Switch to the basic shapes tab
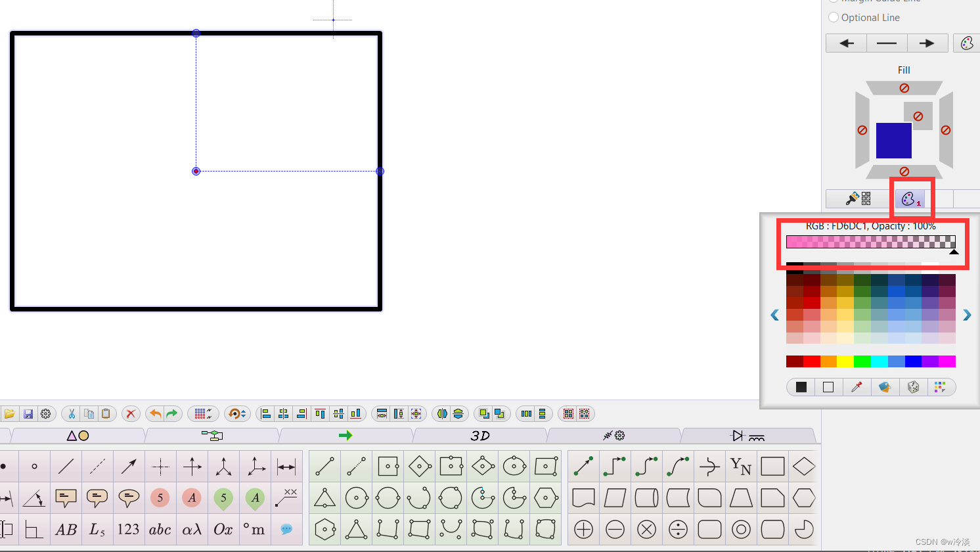 tap(78, 436)
